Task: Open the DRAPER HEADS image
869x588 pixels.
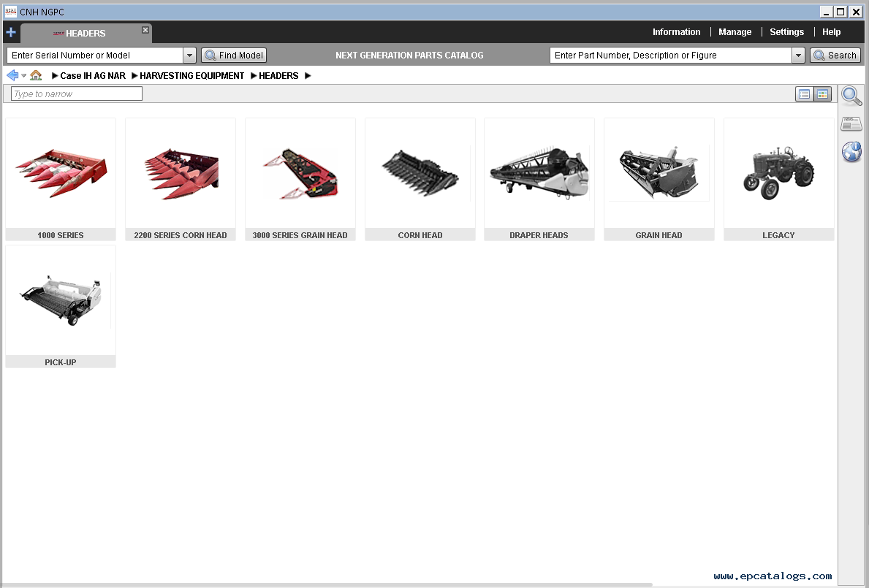Action: [539, 172]
